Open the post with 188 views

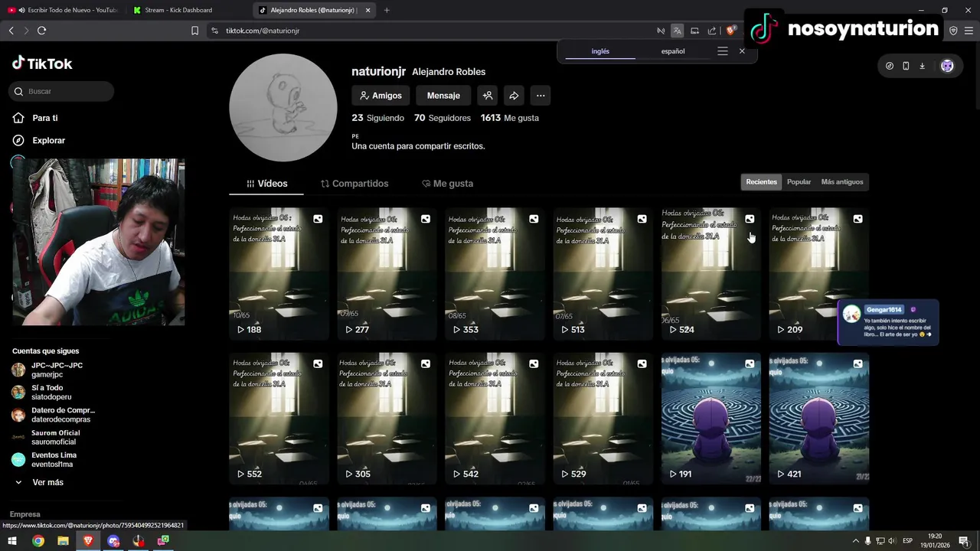coord(279,274)
